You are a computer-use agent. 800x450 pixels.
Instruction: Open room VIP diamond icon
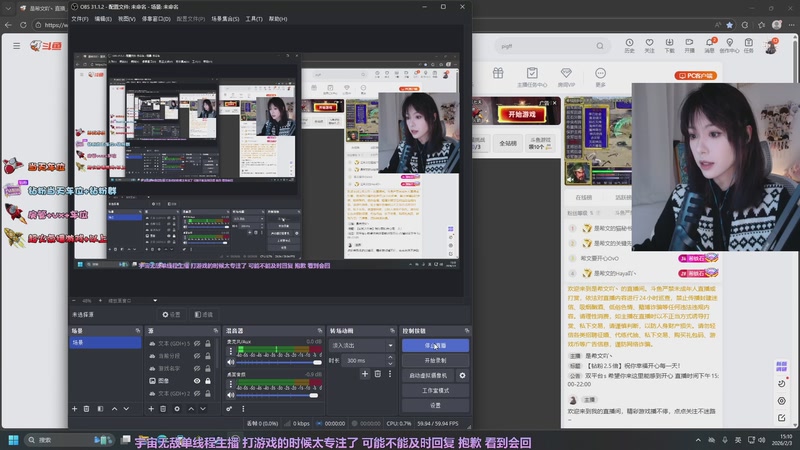coord(566,77)
